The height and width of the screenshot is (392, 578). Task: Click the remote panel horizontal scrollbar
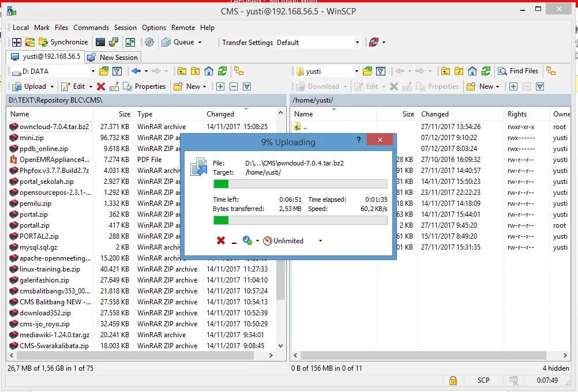[423, 356]
